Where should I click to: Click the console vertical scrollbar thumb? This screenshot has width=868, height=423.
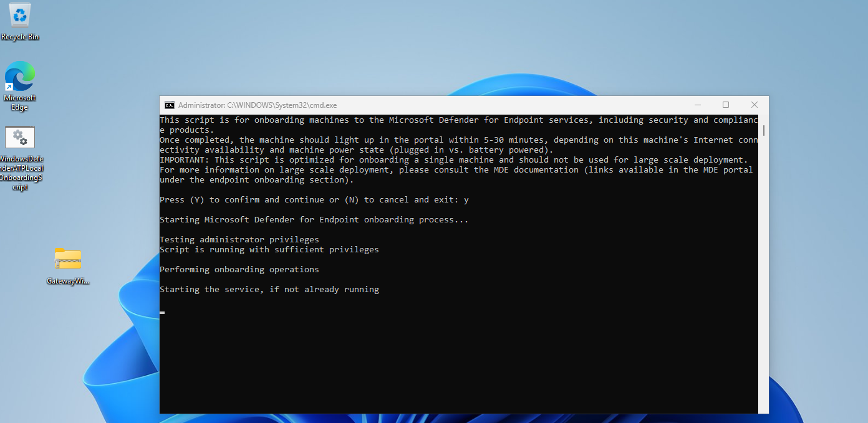[763, 130]
